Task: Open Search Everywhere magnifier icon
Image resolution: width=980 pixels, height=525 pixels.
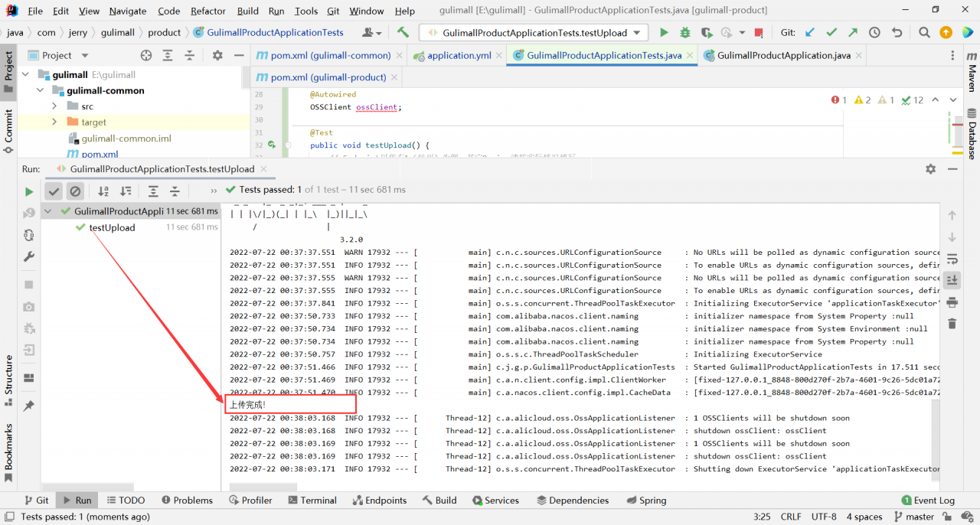Action: pyautogui.click(x=924, y=33)
